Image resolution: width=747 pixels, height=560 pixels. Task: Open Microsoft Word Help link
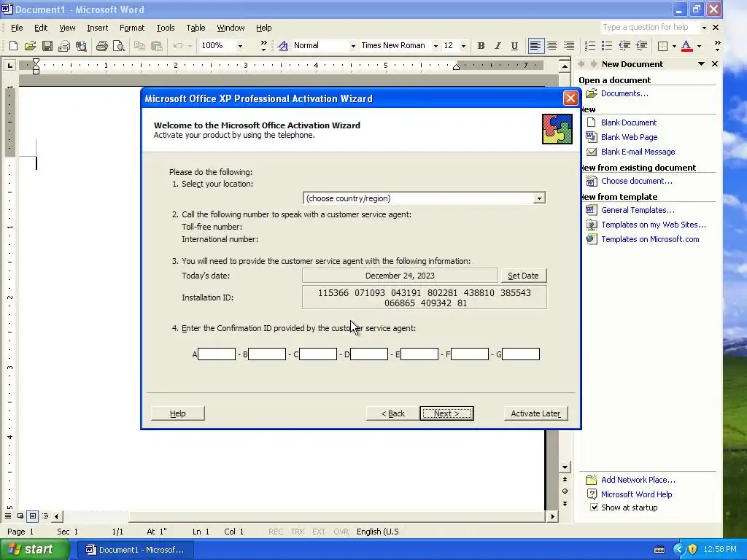click(x=636, y=494)
